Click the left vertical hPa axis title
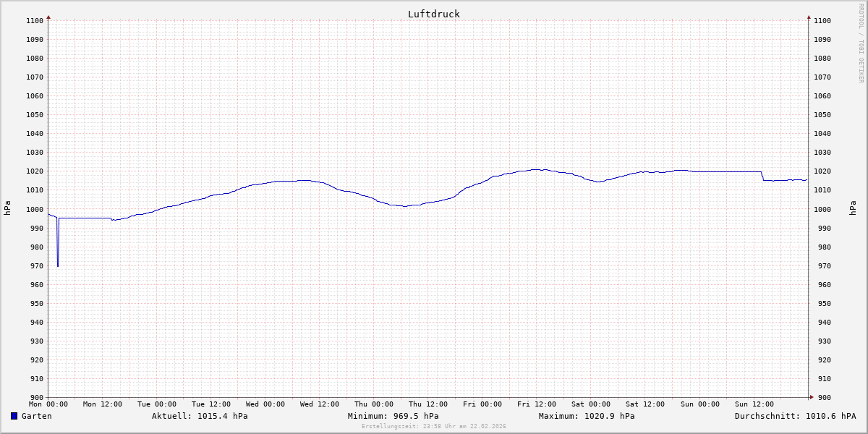Image resolution: width=868 pixels, height=434 pixels. pyautogui.click(x=7, y=208)
